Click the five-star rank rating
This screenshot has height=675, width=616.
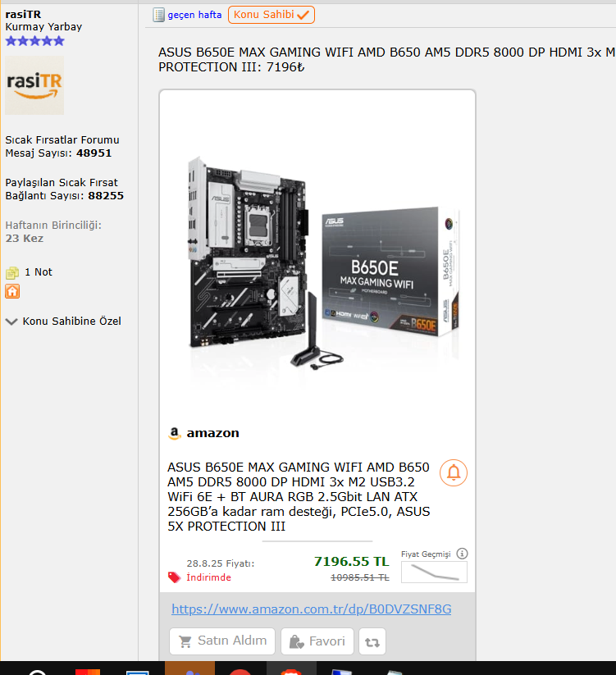click(35, 41)
